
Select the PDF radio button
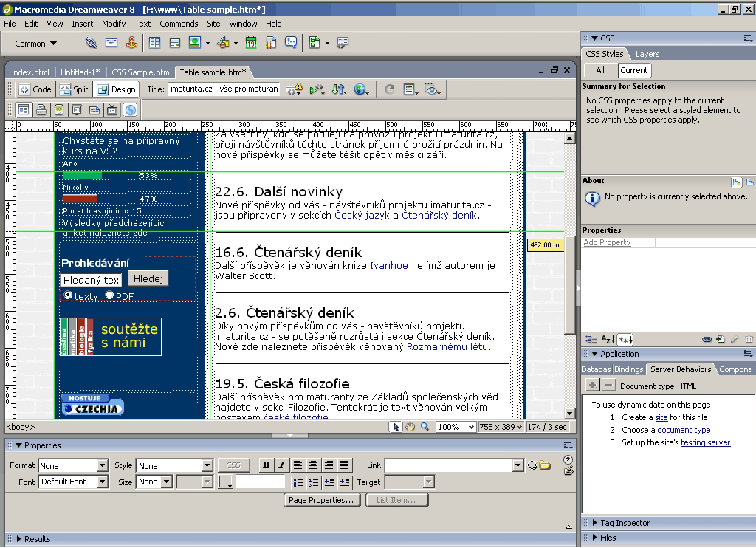(x=109, y=295)
